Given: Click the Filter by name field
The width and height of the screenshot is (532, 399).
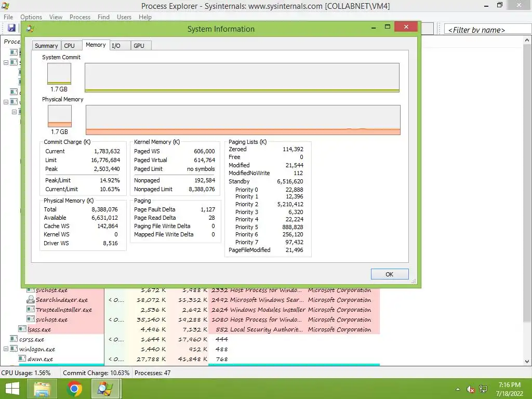Looking at the screenshot, I should pos(487,30).
